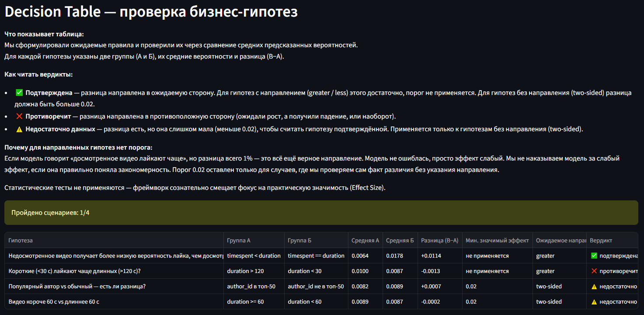Screen dimensions: 644x315
Task: Click the 'Вердикт' column header
Action: (612, 241)
